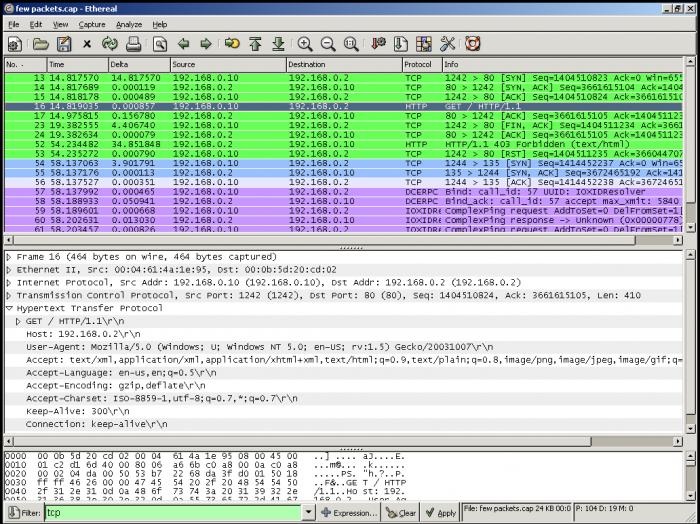Screen dimensions: 700x524
Task: Jump to the first packet with the up arrow icon
Action: pos(255,44)
